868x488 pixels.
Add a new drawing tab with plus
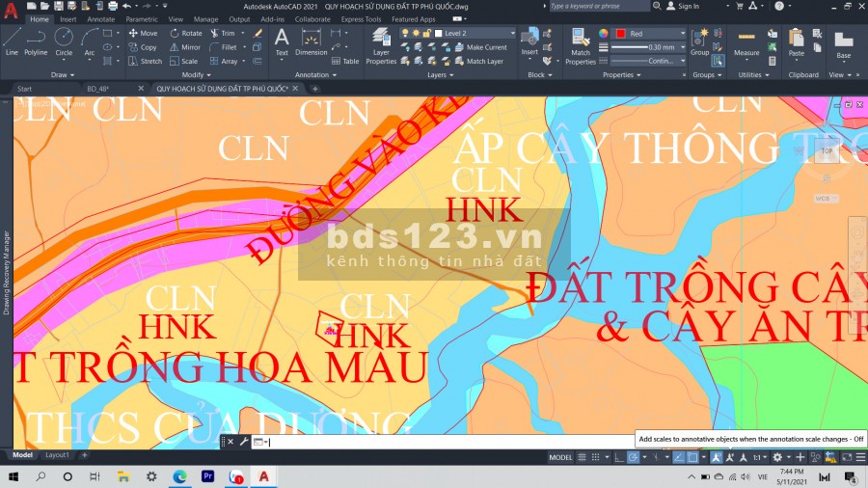(315, 89)
